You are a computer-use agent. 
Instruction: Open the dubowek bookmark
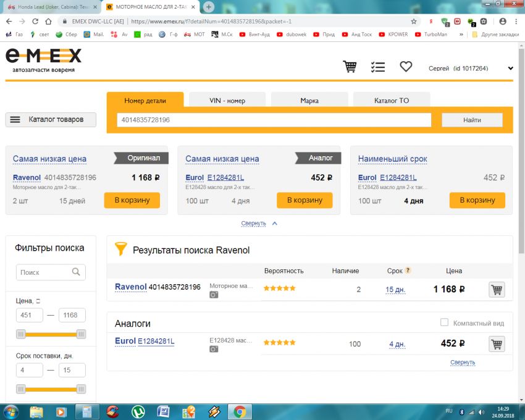(292, 35)
